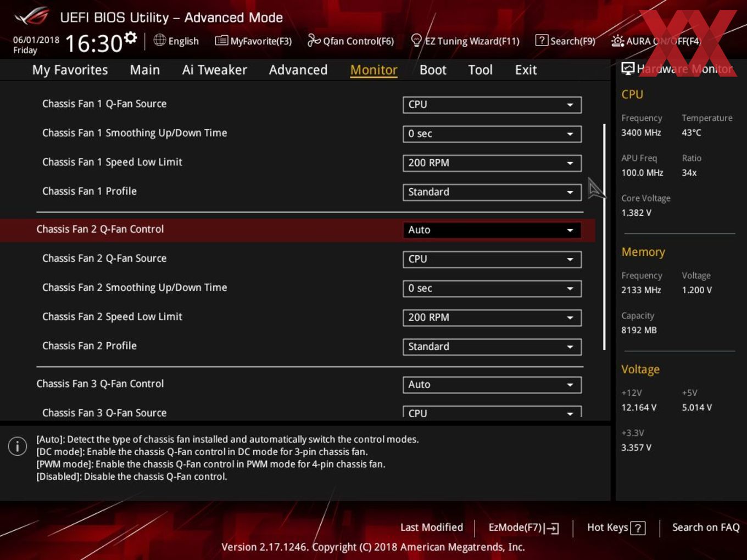Switch to My Favorites tab

click(70, 70)
